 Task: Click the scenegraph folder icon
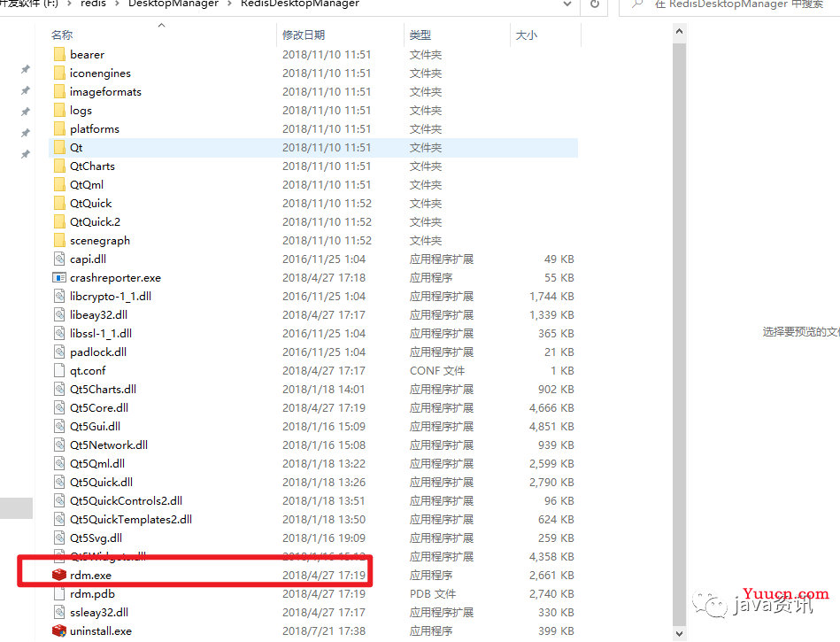coord(59,240)
